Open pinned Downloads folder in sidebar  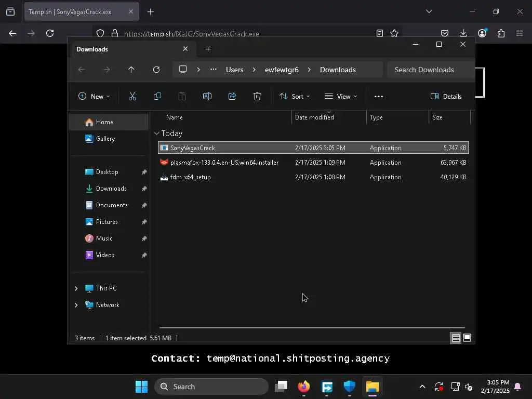tap(109, 189)
